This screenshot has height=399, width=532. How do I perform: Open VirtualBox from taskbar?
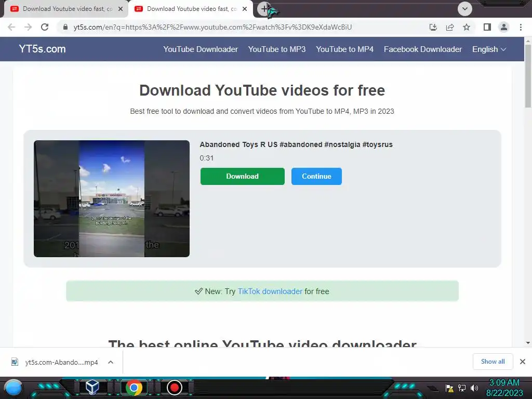[92, 387]
